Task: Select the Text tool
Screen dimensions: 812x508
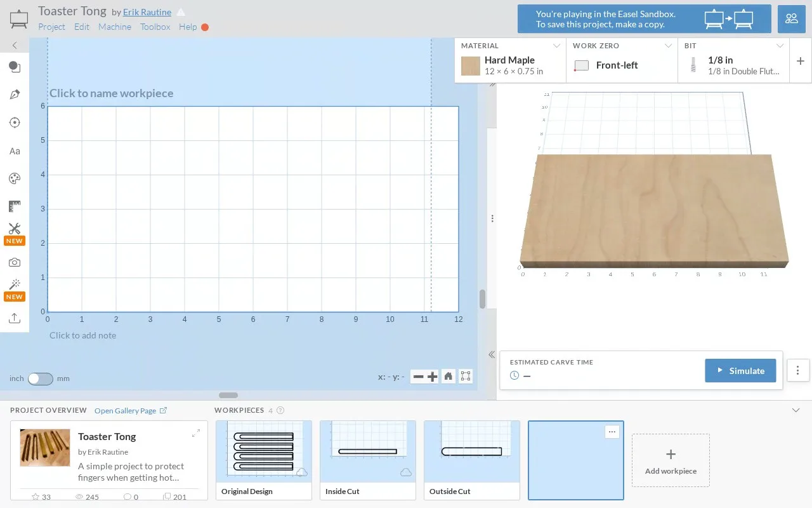Action: tap(15, 151)
